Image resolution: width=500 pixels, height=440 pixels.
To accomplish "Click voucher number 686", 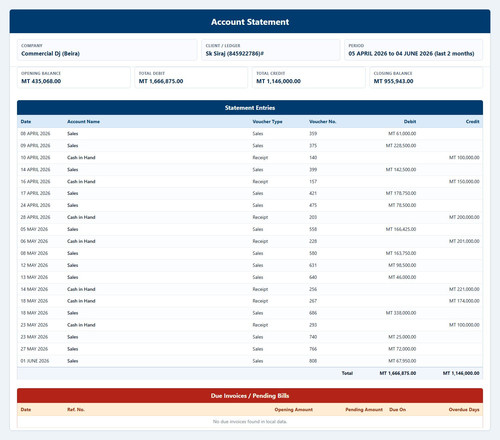I will pos(313,313).
